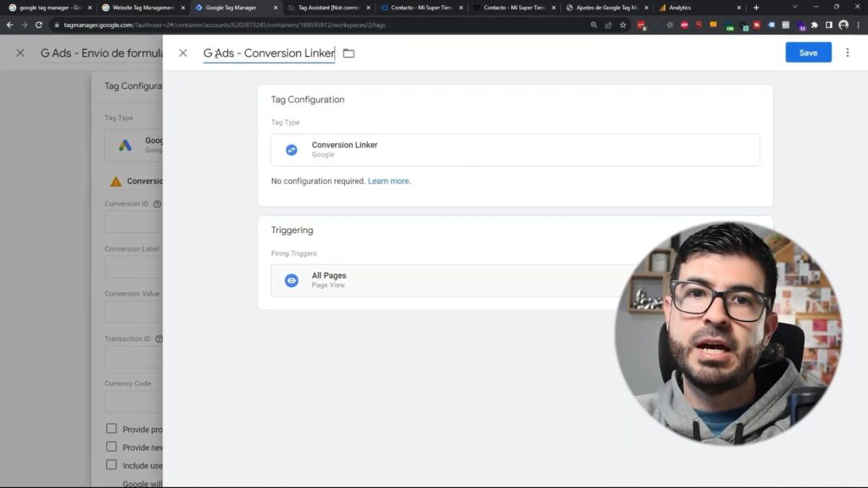Click the Currency Code input field

133,402
